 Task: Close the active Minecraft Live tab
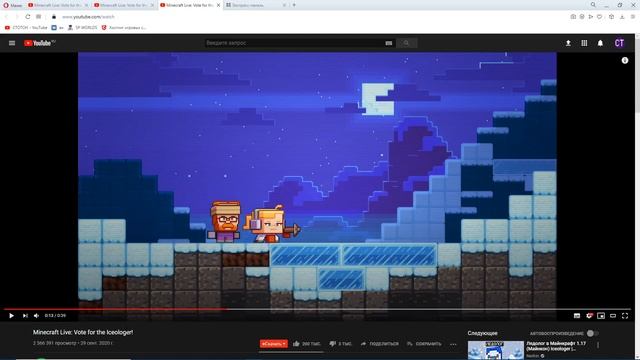point(218,5)
